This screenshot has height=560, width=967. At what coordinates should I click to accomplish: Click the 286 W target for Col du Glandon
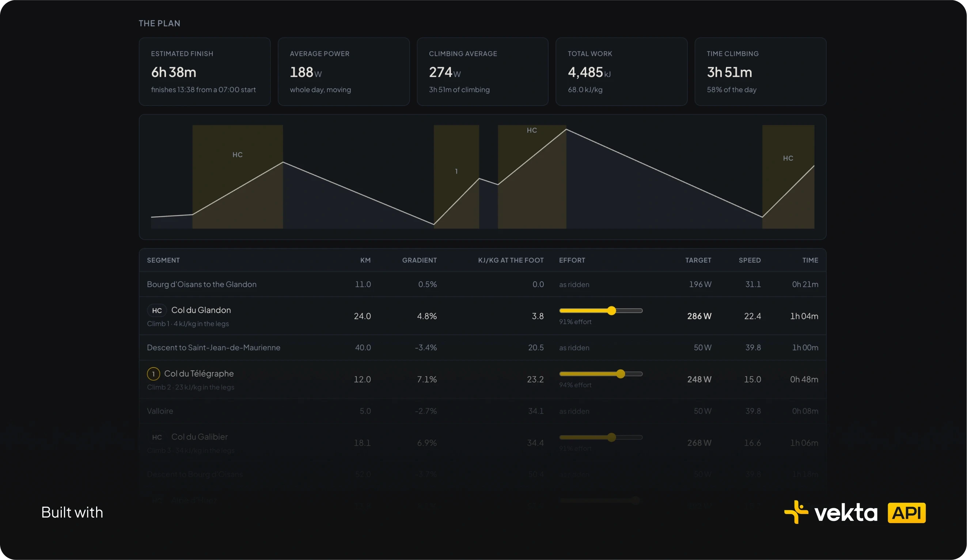tap(699, 316)
